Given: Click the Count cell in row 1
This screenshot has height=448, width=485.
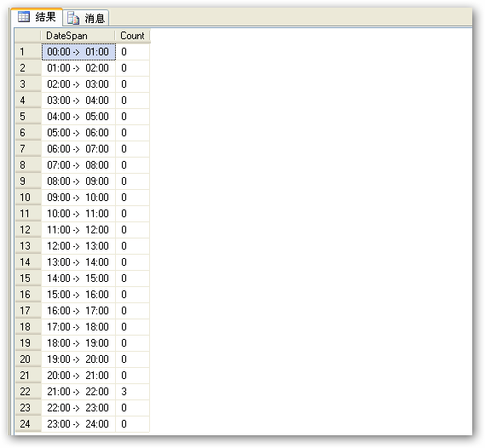Looking at the screenshot, I should 132,52.
